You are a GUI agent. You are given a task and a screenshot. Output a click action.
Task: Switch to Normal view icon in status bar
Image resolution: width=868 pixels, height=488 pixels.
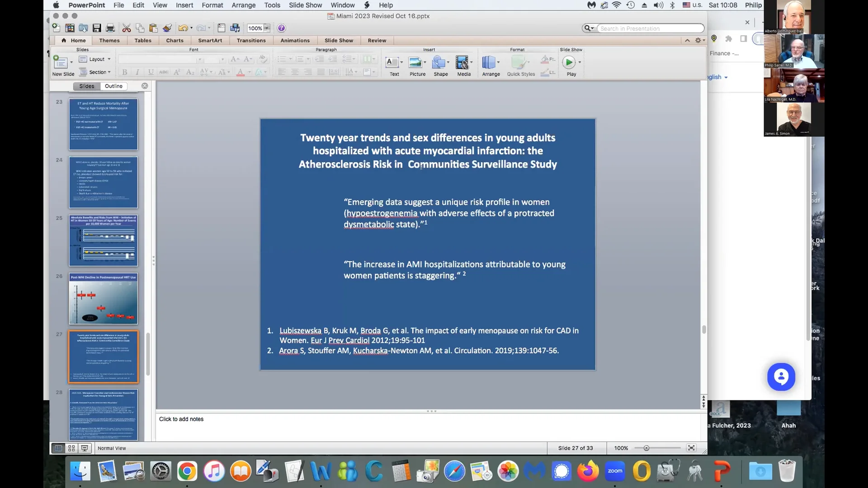tap(58, 448)
